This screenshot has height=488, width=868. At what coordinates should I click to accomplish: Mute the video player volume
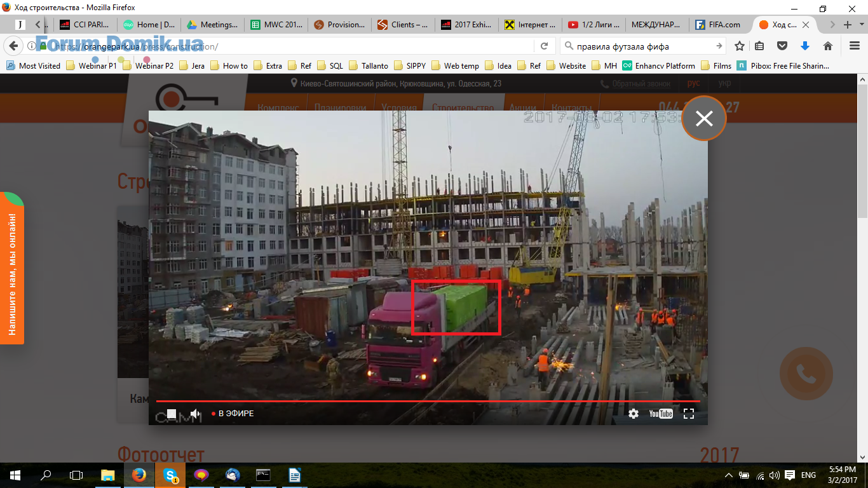coord(196,414)
